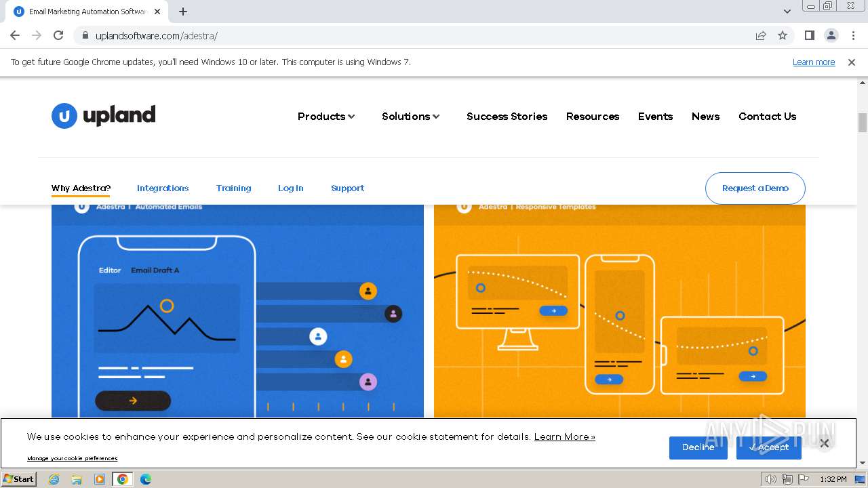The height and width of the screenshot is (488, 868).
Task: Go to Events page
Action: click(655, 117)
